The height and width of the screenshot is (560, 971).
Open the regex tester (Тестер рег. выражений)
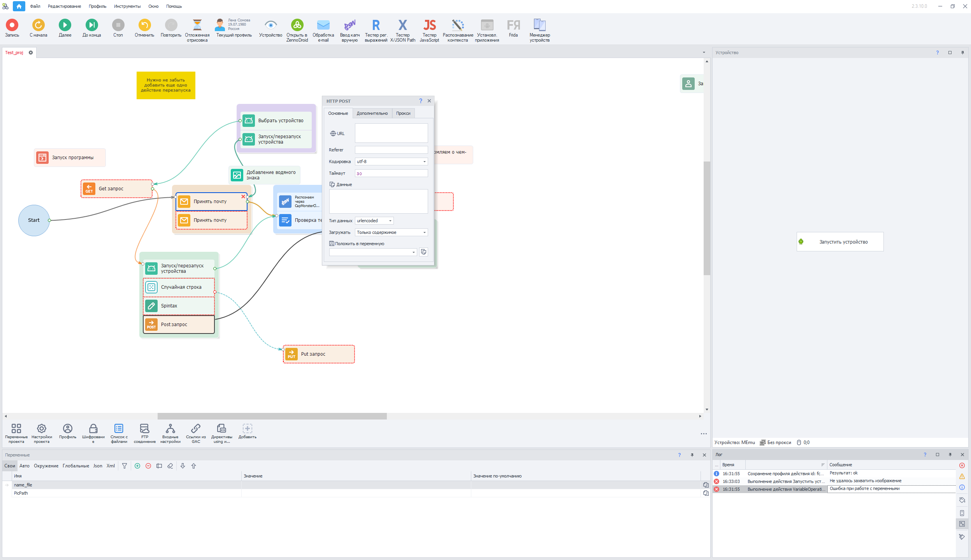[x=376, y=25]
